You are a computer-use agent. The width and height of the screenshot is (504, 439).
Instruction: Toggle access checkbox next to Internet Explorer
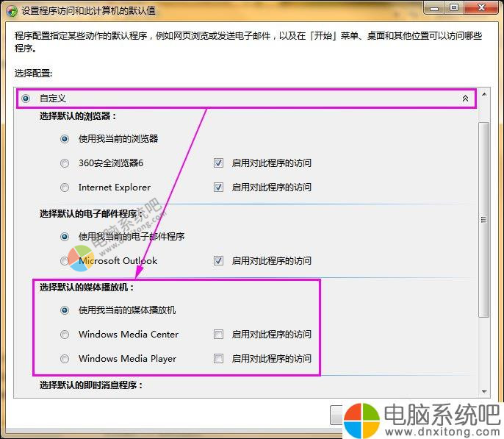218,188
